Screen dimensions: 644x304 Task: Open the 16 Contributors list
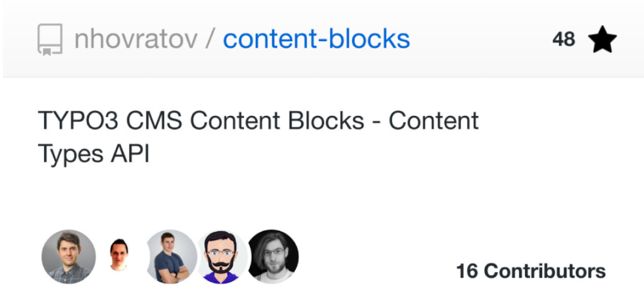pyautogui.click(x=531, y=271)
